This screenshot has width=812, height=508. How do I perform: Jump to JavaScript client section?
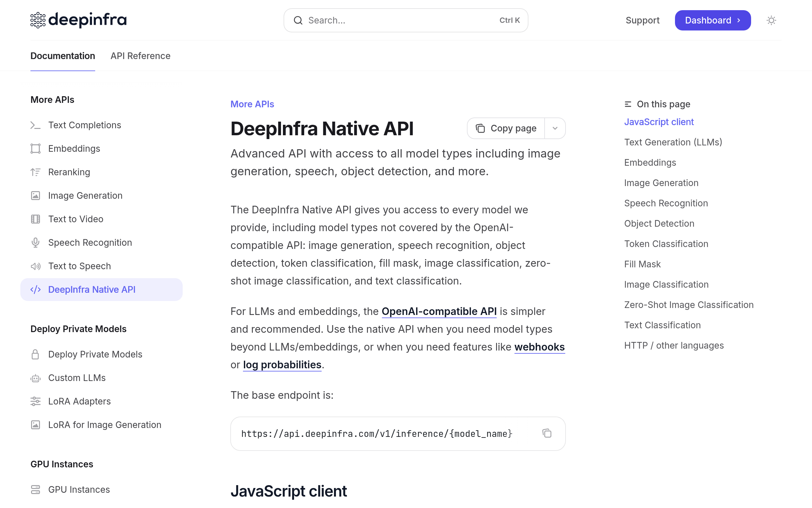[659, 122]
